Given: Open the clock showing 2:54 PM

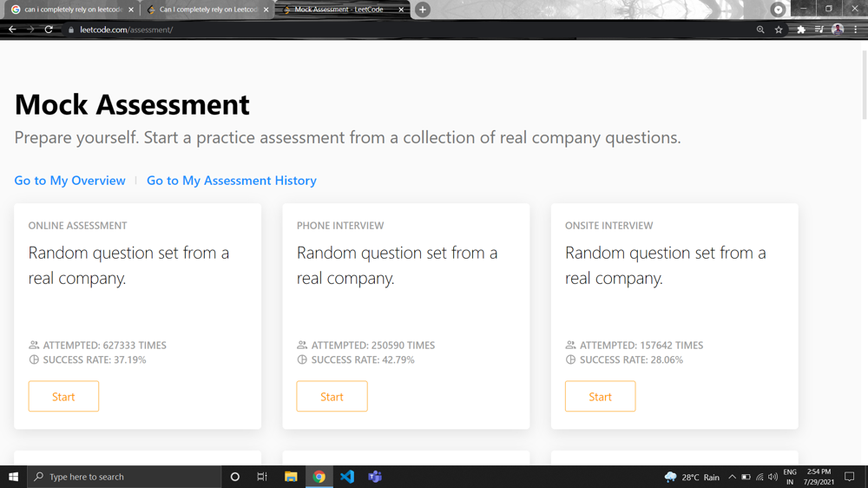Looking at the screenshot, I should [x=819, y=477].
